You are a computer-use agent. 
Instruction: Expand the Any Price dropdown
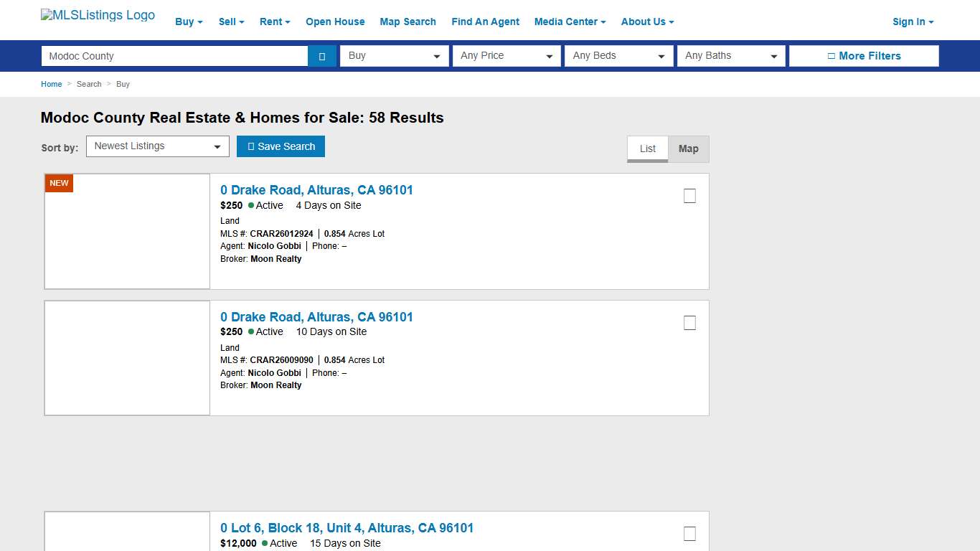point(506,55)
